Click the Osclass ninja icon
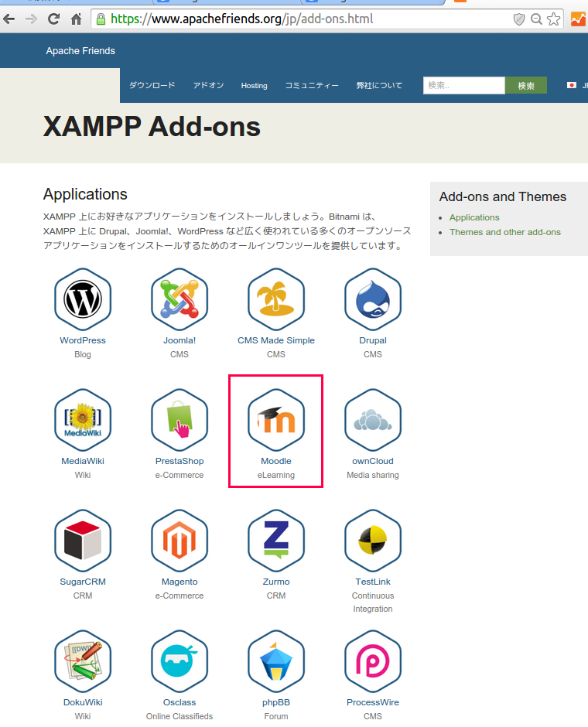 (179, 661)
